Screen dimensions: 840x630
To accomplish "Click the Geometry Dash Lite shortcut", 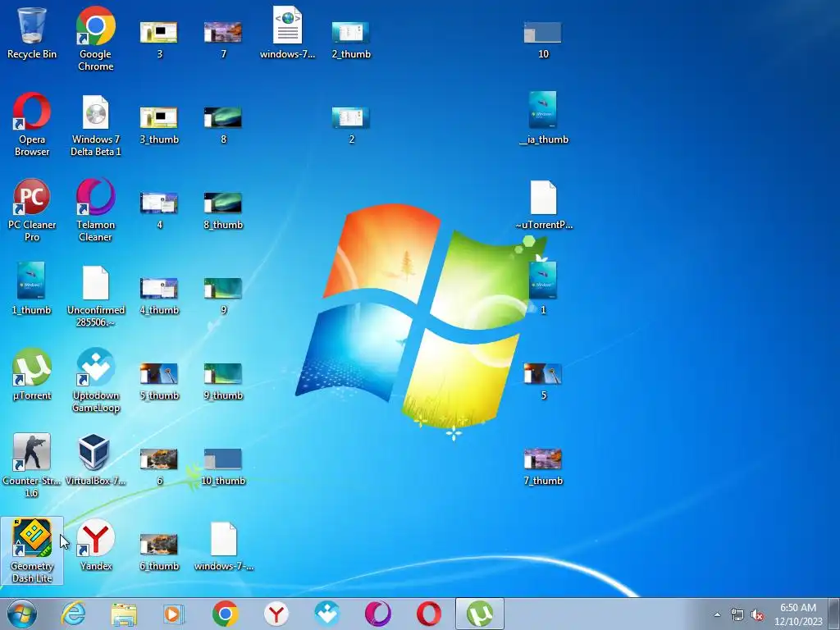I will point(32,550).
